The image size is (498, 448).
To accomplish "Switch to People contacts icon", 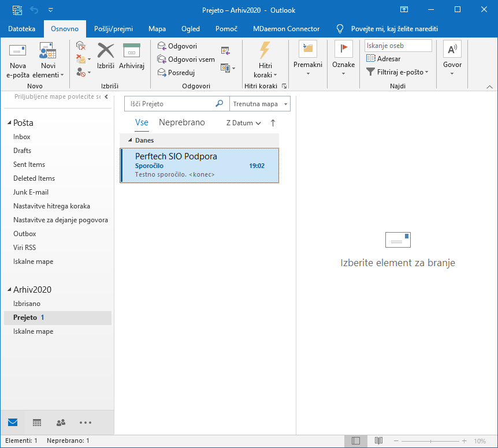I will click(x=61, y=422).
